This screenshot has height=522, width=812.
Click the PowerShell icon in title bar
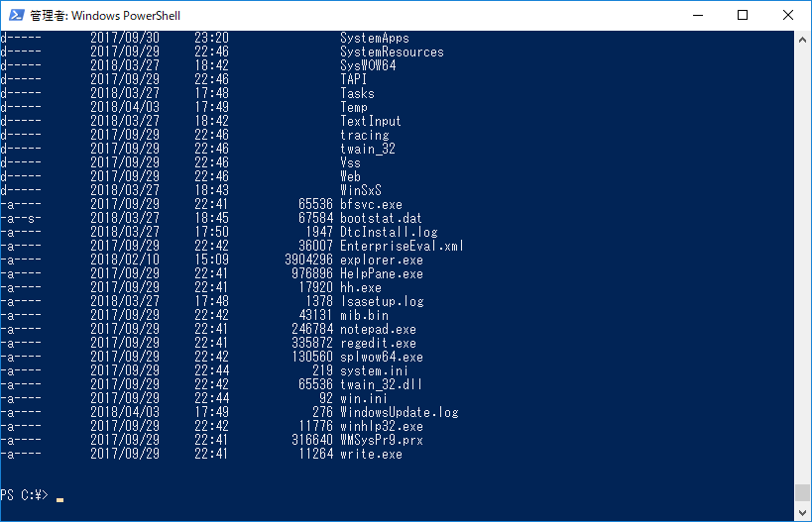coord(17,15)
